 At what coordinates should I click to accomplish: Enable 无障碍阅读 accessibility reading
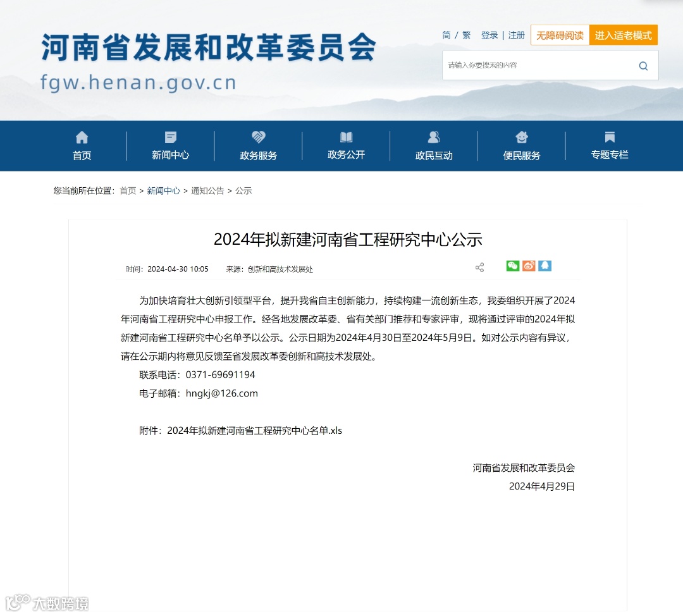click(560, 35)
